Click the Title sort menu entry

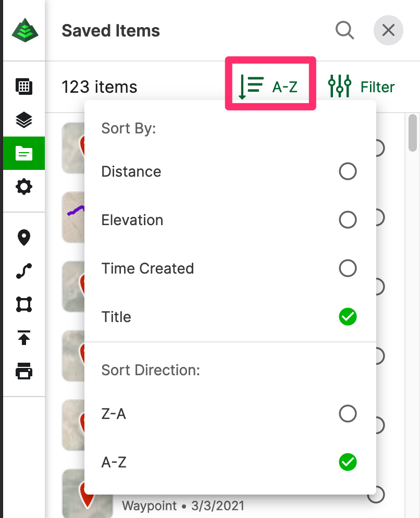coord(230,317)
